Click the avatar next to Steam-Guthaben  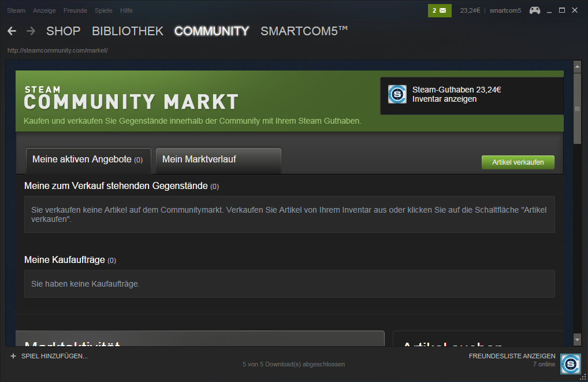pos(397,94)
